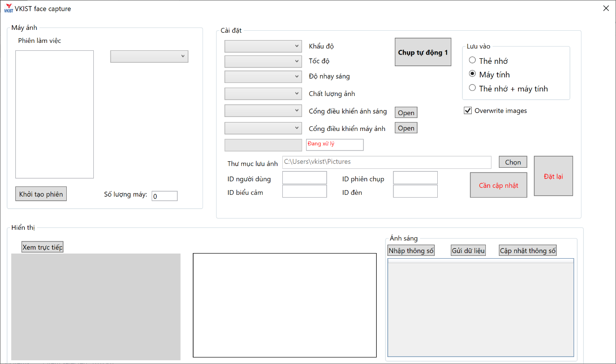Click the ID người dùng input field
Screen dimensions: 616x364
pos(304,178)
